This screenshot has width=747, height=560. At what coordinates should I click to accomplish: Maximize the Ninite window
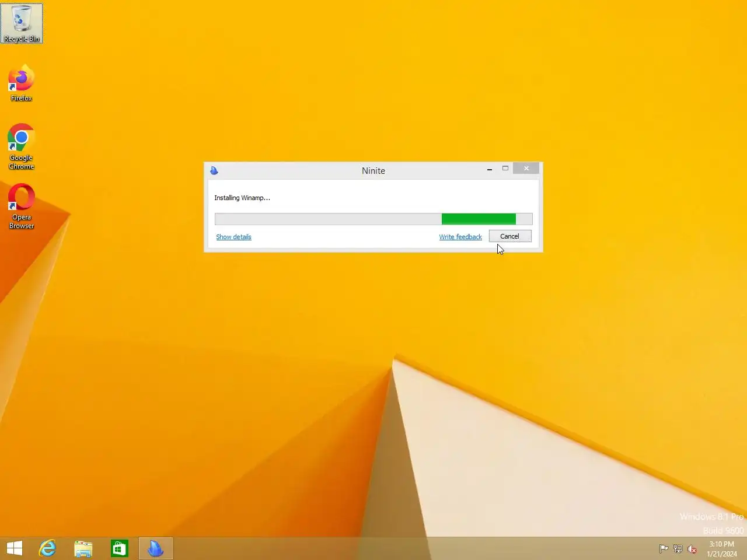click(x=505, y=169)
